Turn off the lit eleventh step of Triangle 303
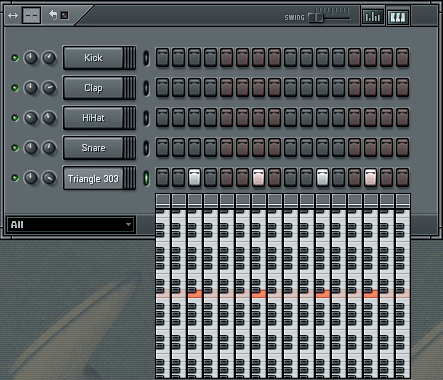 [322, 178]
